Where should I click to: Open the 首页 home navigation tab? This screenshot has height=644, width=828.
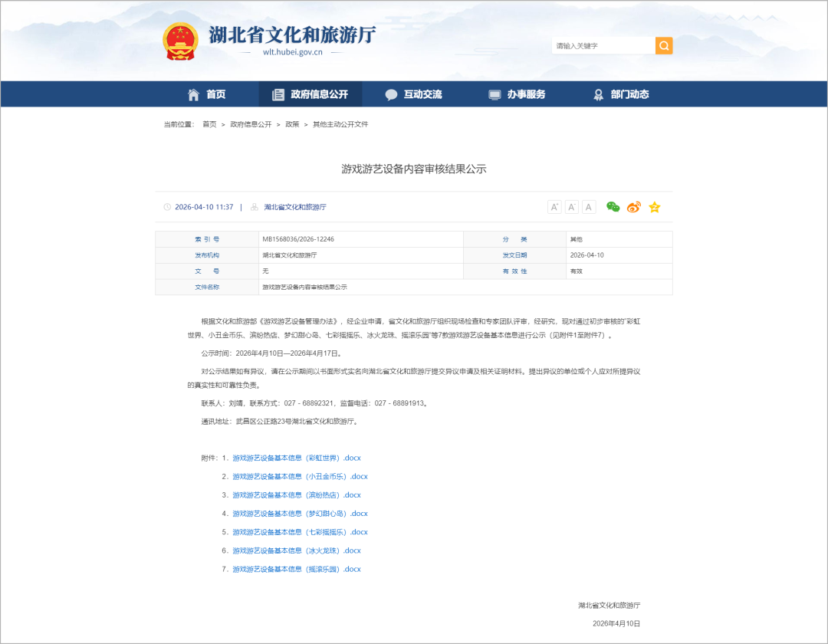207,94
